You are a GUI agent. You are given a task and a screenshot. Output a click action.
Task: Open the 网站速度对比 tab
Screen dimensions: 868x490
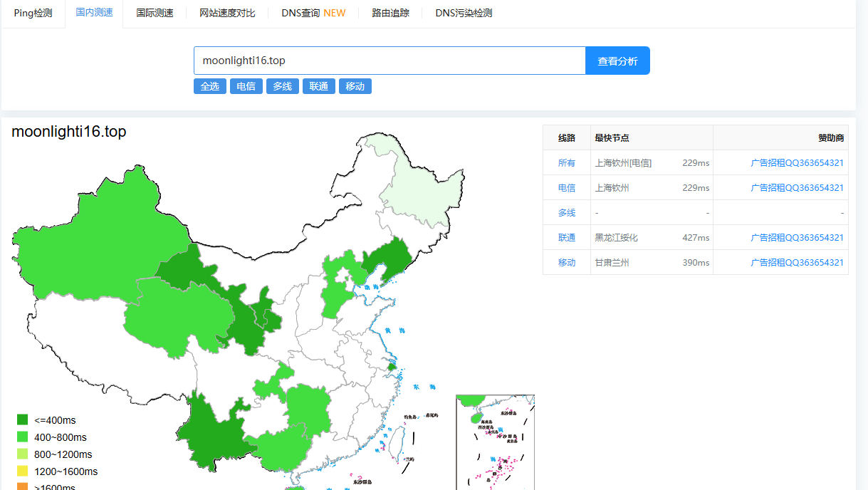[x=227, y=13]
